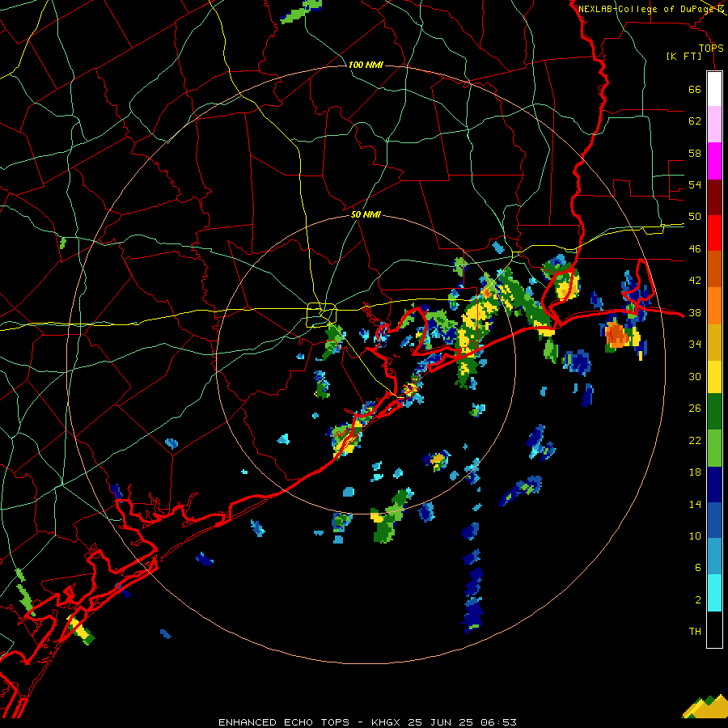This screenshot has width=728, height=728.
Task: Click the 25 JUN 25 date in caption
Action: 440,722
